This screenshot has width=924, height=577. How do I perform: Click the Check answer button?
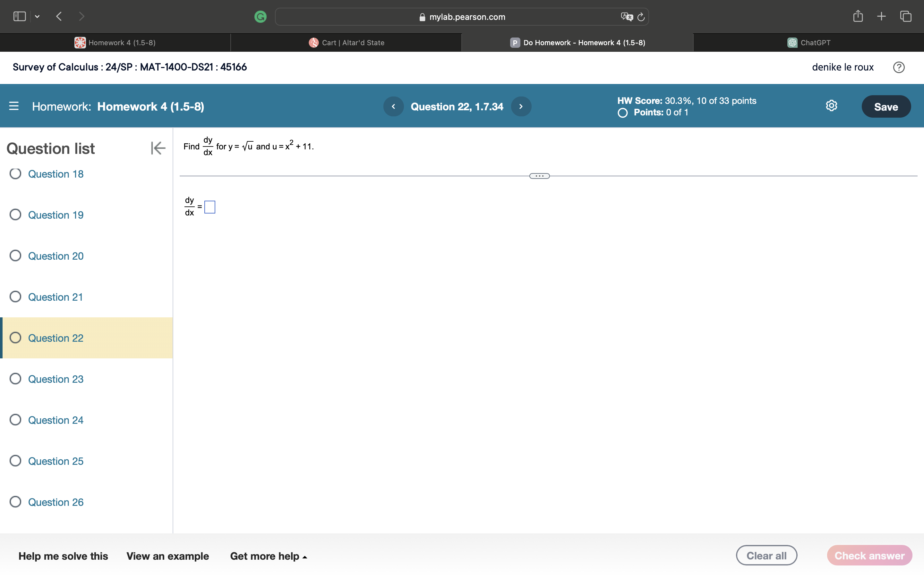click(869, 555)
